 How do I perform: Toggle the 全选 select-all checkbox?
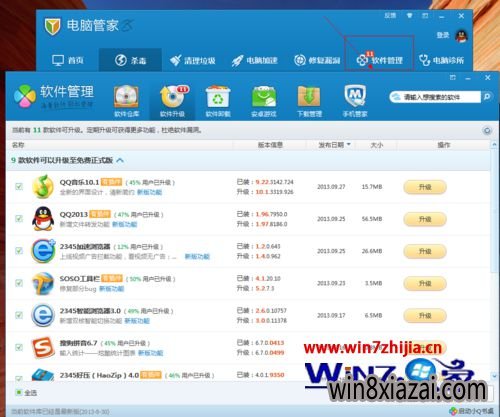[19, 392]
